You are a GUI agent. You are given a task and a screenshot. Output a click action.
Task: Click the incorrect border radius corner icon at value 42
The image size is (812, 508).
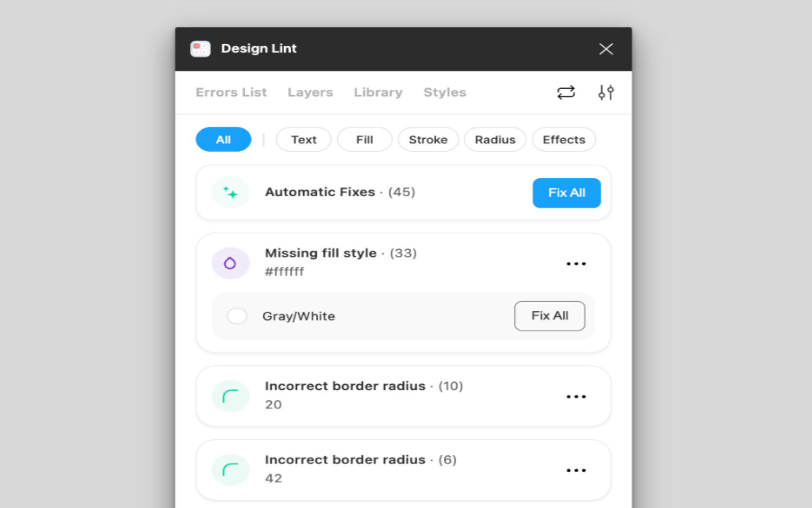coord(230,469)
